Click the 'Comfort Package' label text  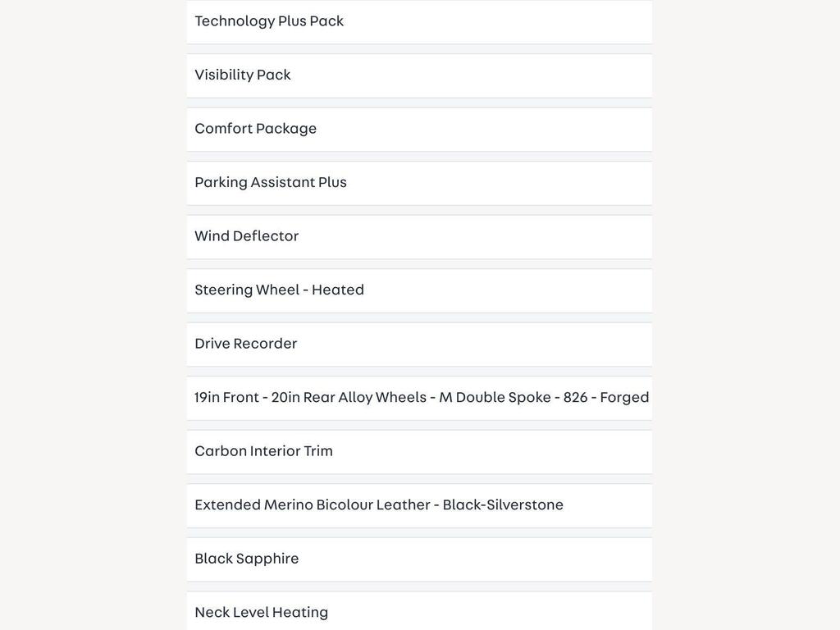[256, 129]
